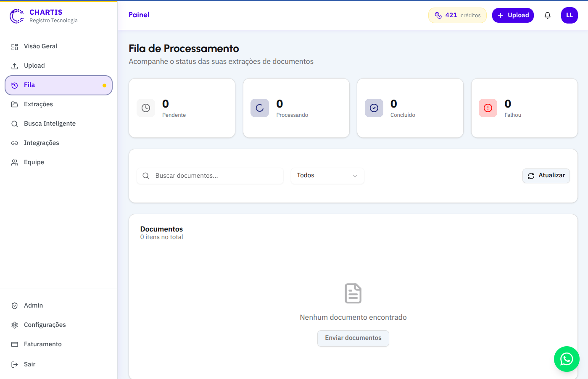This screenshot has width=588, height=379.
Task: Click 'Nenhum documento encontrado' message
Action: (353, 317)
